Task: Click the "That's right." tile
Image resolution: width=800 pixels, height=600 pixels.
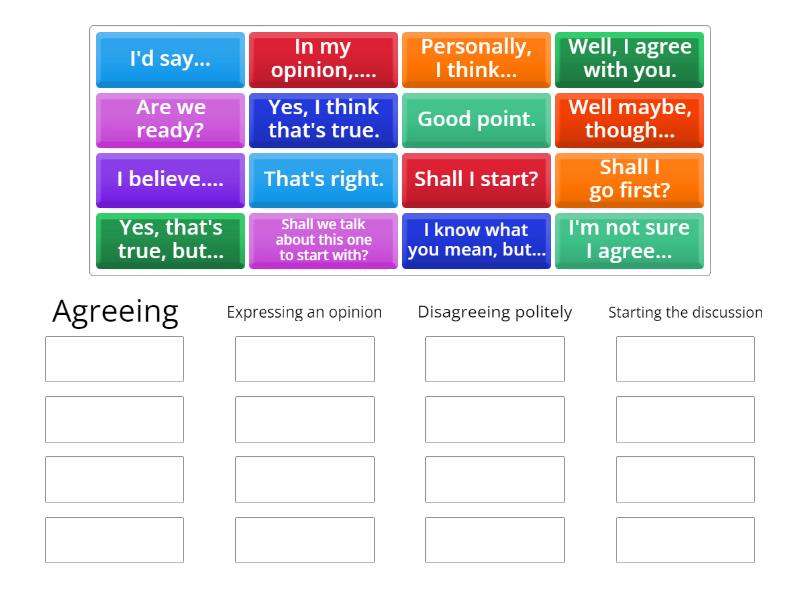Action: 323,180
